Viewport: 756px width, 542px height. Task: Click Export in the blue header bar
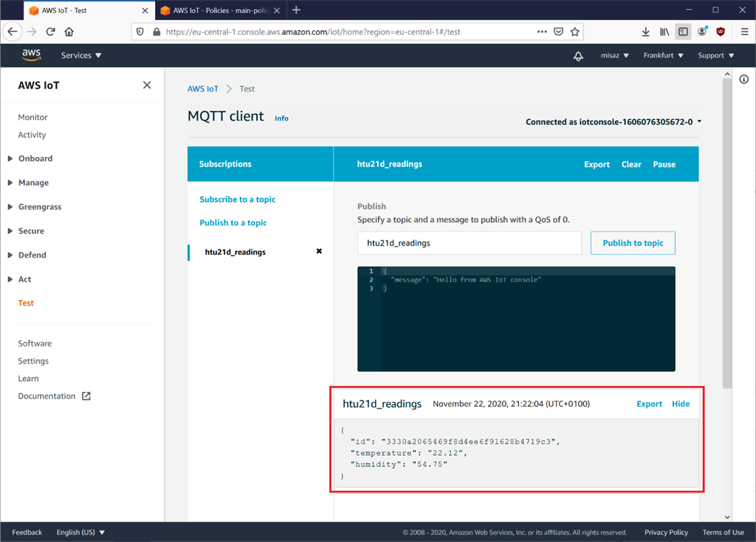click(x=597, y=164)
